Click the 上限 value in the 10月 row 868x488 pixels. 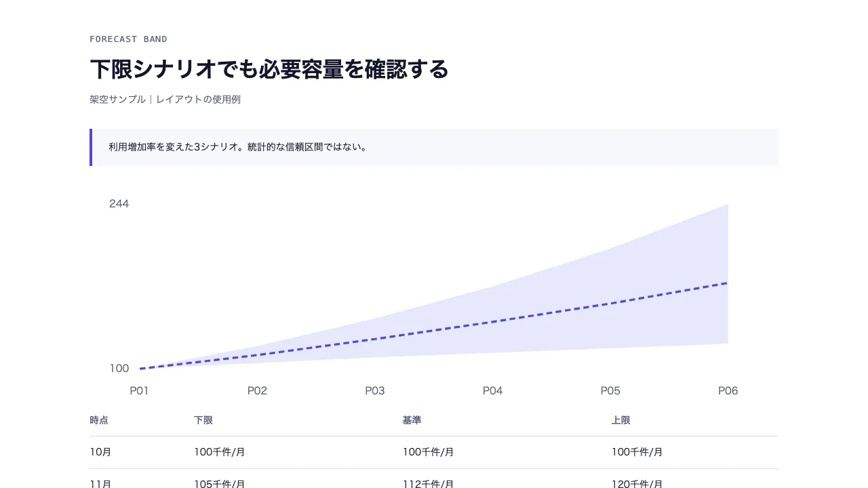tap(637, 452)
